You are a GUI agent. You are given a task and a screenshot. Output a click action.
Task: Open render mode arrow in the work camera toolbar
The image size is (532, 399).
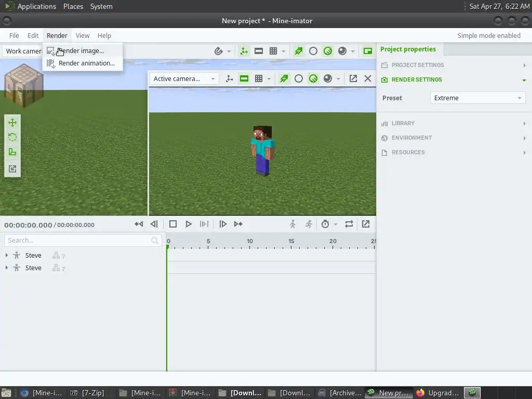click(x=353, y=51)
